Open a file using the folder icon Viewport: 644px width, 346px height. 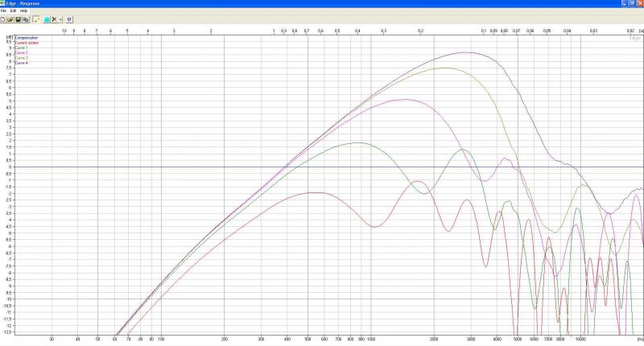tap(10, 18)
